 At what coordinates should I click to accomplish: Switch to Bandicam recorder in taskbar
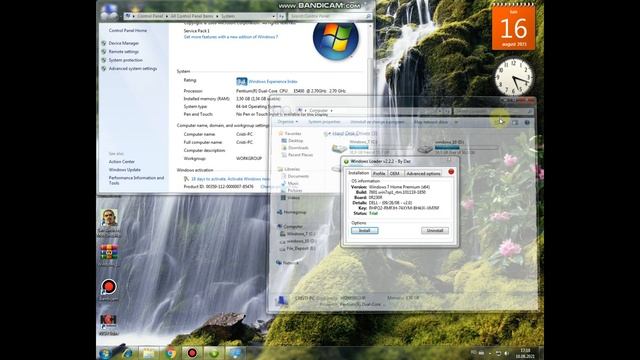tap(192, 353)
